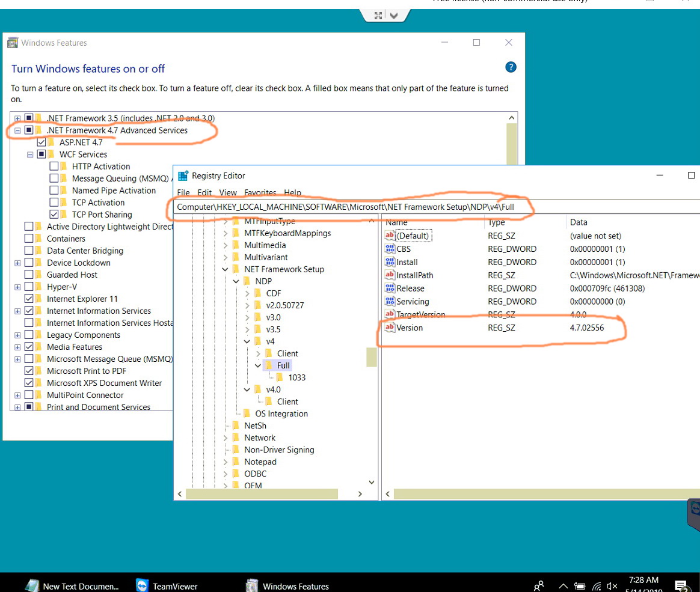Click the Servicing DWORD value icon
The width and height of the screenshot is (700, 592).
tap(390, 301)
